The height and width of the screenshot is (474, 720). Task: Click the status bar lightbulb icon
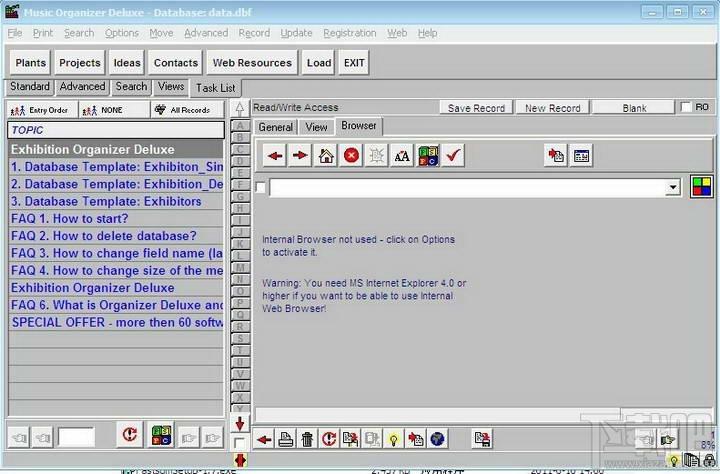[x=674, y=461]
